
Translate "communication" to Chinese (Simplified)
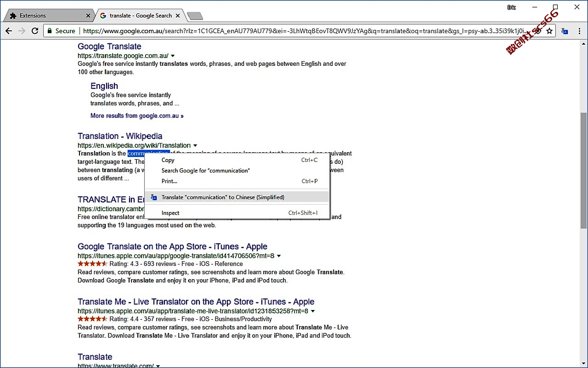(x=237, y=197)
